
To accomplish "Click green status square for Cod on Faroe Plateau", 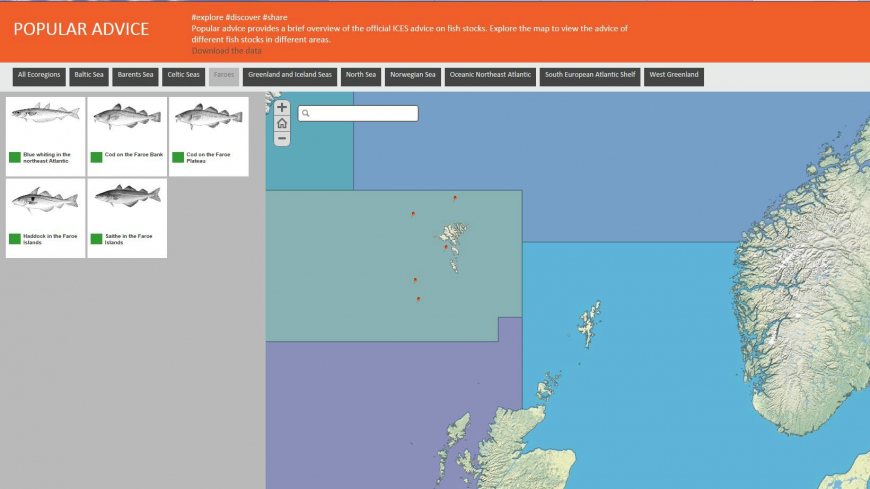I will coord(178,157).
